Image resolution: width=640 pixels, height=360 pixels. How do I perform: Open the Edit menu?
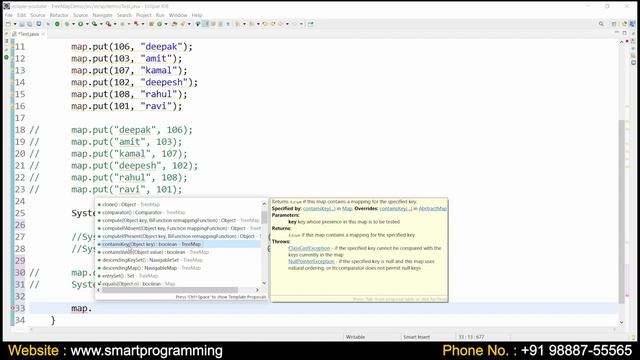(21, 15)
